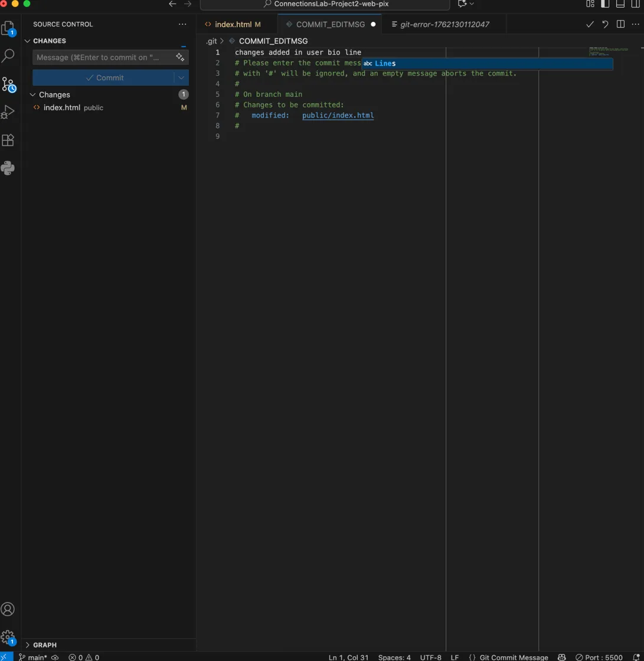Image resolution: width=644 pixels, height=661 pixels.
Task: Open the Accounts menu icon
Action: coord(8,609)
